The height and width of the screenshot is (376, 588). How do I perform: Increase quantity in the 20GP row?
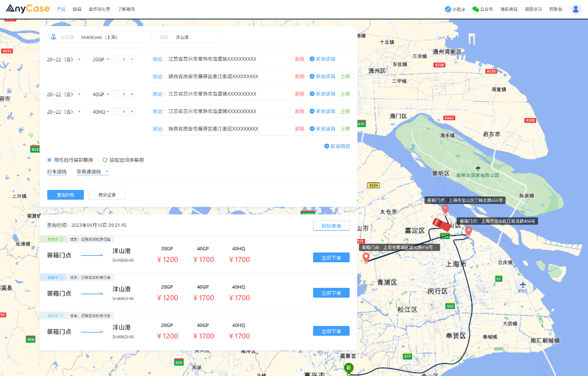[x=132, y=59]
